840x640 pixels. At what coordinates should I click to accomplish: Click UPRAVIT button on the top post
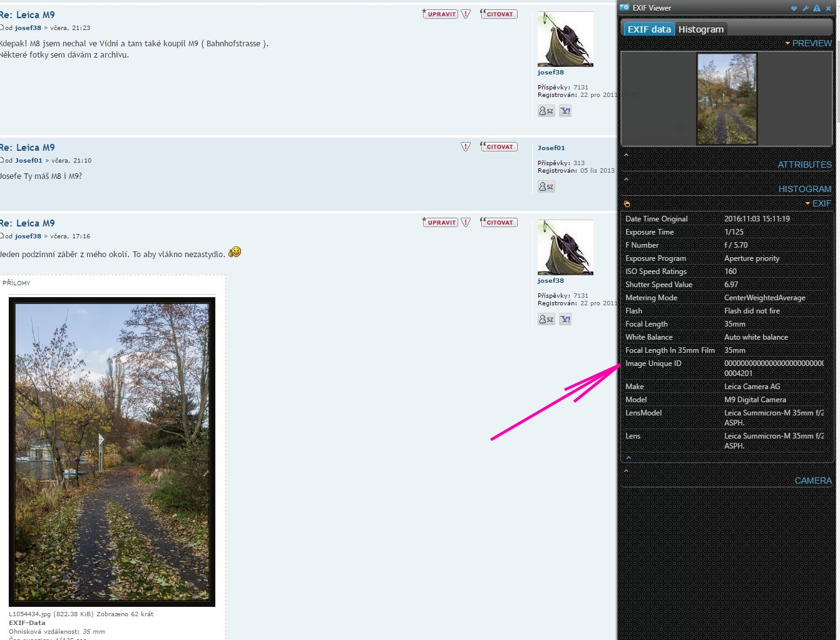(x=441, y=14)
